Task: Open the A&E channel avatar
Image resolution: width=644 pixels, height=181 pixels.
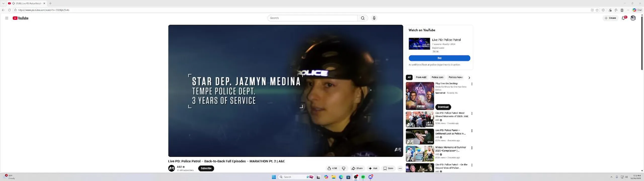Action: pyautogui.click(x=172, y=168)
